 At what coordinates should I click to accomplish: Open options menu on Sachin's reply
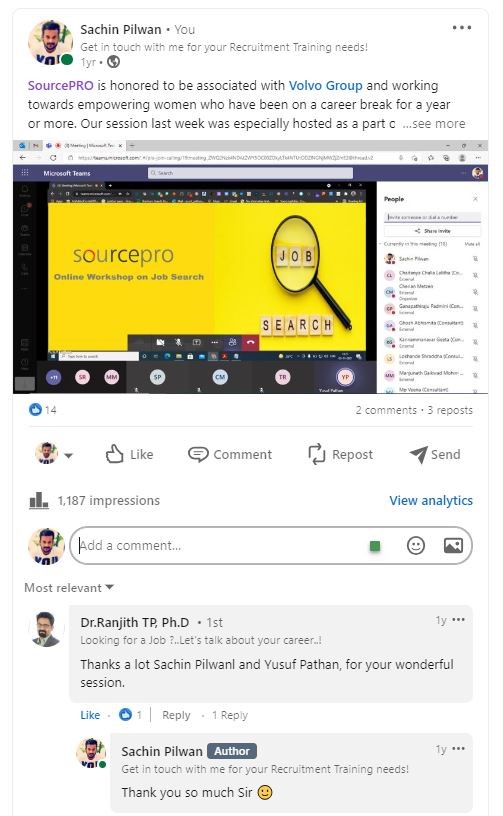click(458, 749)
